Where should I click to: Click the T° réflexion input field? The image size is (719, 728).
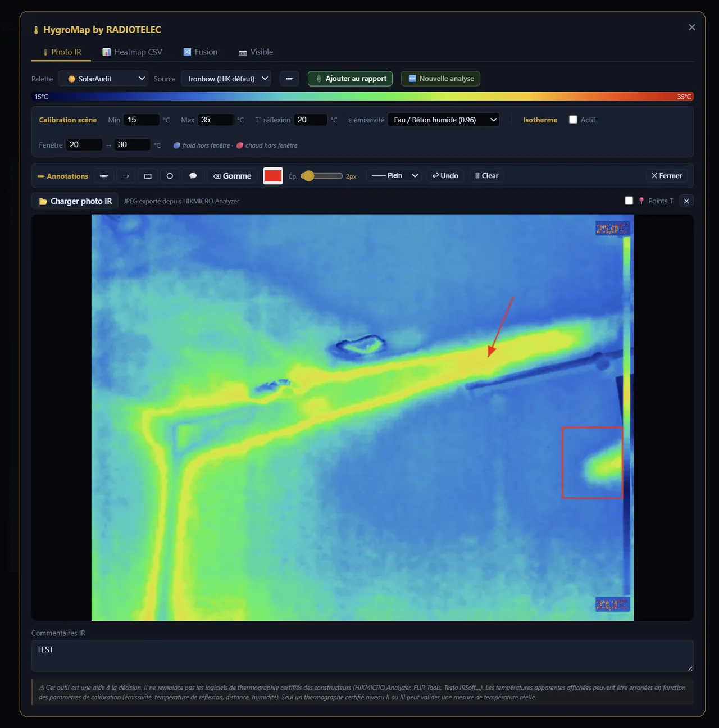pyautogui.click(x=310, y=120)
